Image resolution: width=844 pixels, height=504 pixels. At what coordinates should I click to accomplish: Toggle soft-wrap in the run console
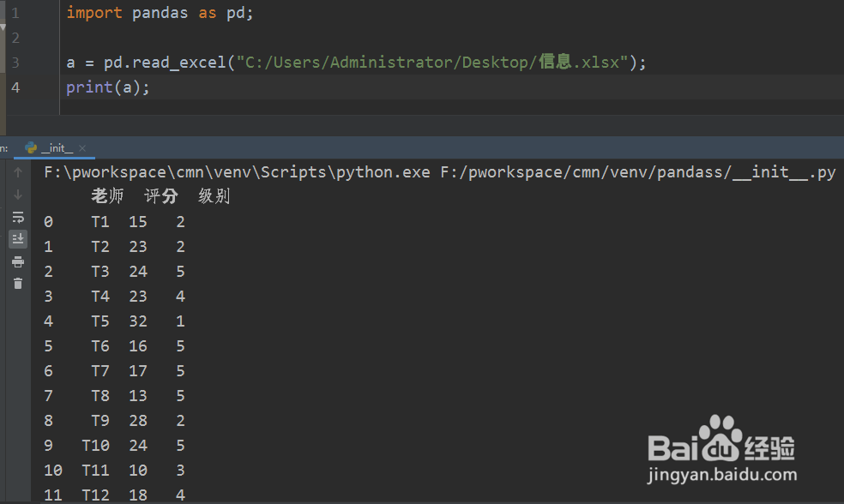18,217
